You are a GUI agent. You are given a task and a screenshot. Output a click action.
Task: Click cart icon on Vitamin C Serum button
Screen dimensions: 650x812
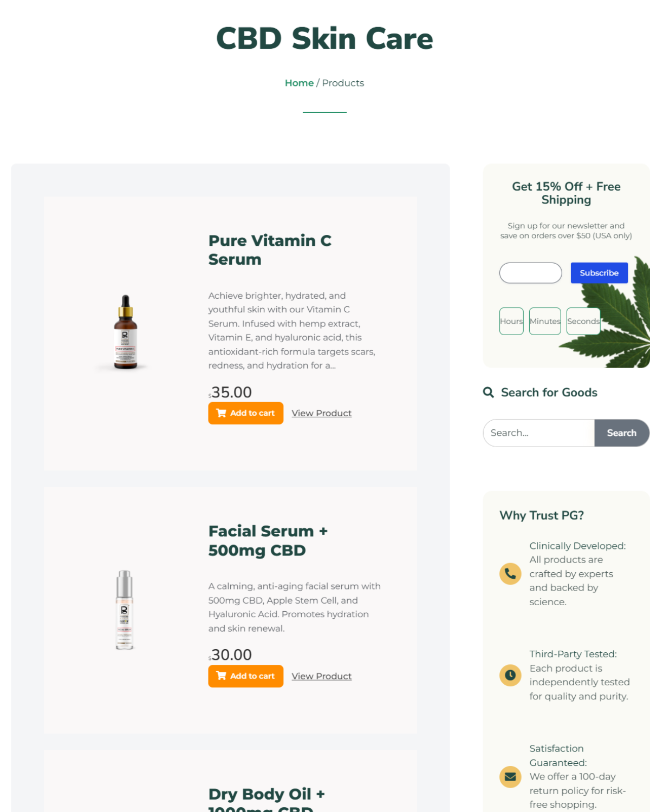point(221,413)
